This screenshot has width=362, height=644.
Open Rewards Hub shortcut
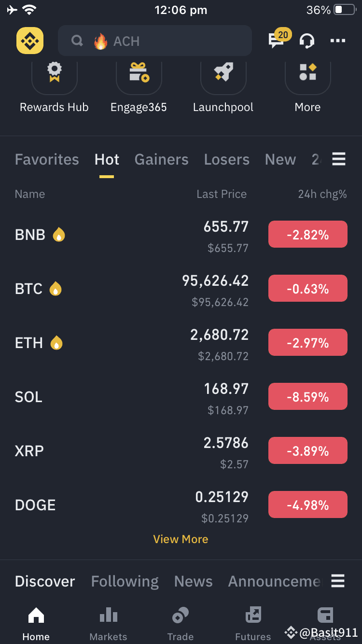54,73
